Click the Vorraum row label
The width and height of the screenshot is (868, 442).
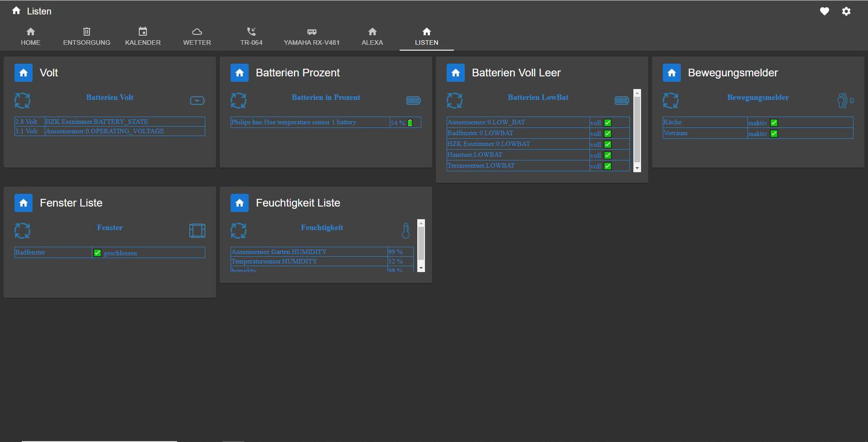(675, 133)
